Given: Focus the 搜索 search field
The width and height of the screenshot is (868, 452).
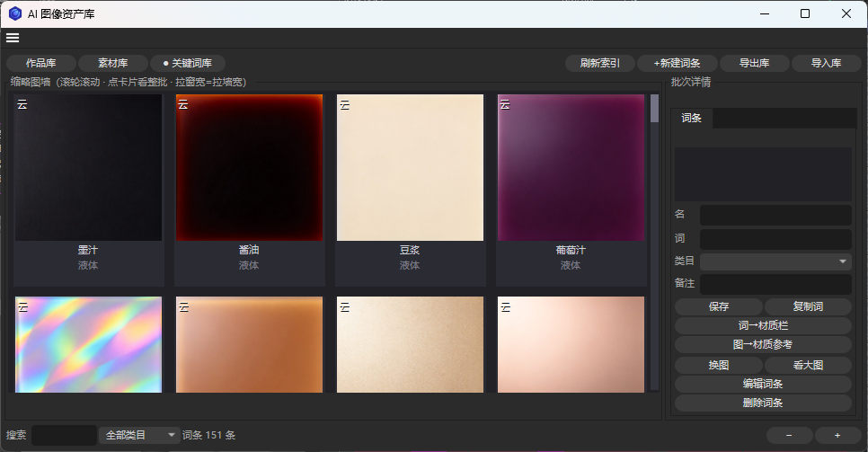Looking at the screenshot, I should coord(64,436).
